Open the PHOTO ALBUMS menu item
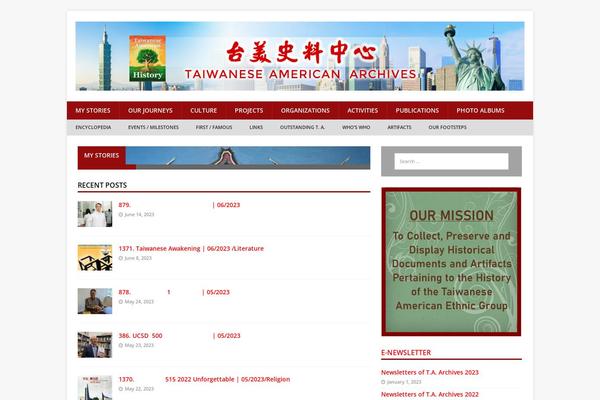The width and height of the screenshot is (600, 400). 480,110
